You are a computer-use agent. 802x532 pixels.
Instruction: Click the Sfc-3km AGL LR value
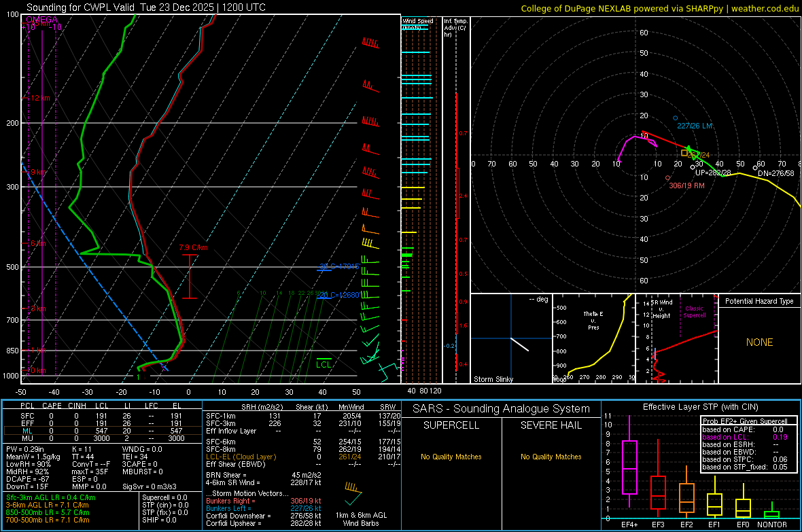click(x=51, y=498)
